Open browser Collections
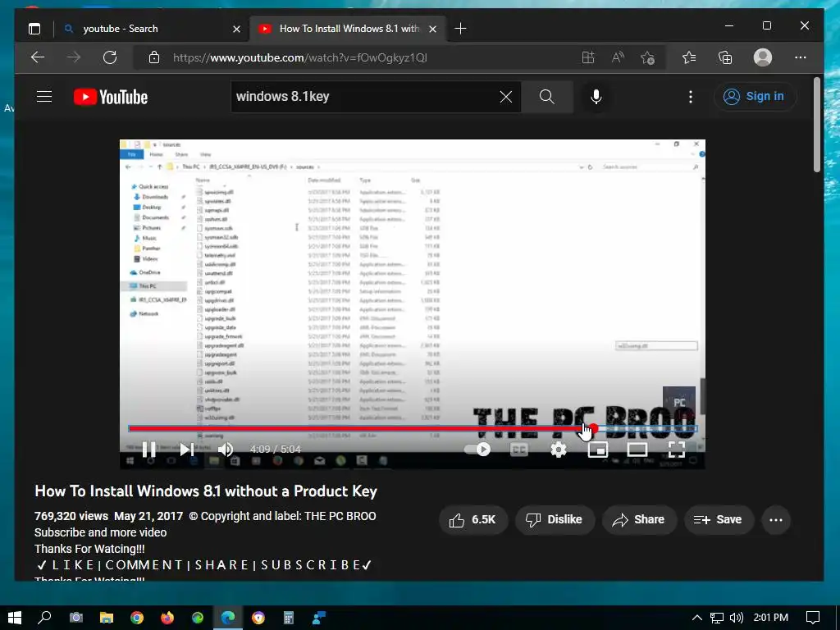The height and width of the screenshot is (630, 840). [x=725, y=57]
